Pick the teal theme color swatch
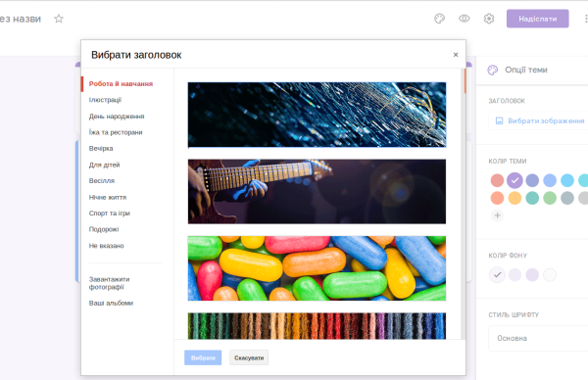This screenshot has width=588, height=380. click(x=532, y=198)
